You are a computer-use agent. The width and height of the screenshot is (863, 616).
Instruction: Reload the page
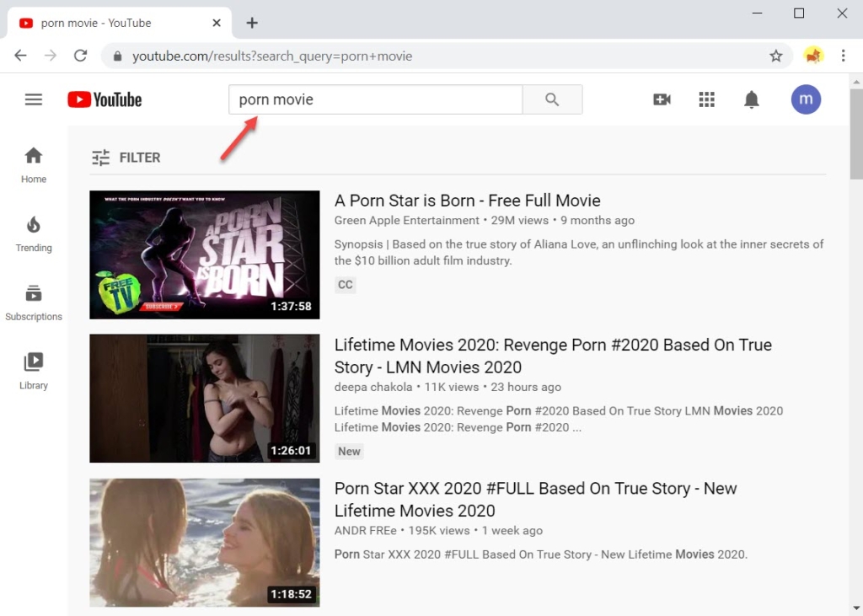tap(80, 56)
